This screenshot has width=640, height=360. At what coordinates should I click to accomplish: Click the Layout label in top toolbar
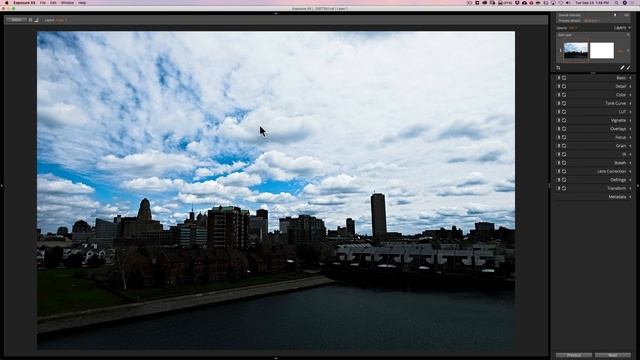[x=49, y=20]
